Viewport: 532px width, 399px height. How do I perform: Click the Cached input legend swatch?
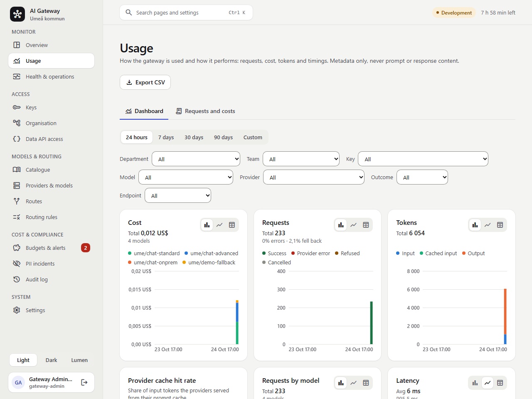click(x=421, y=253)
